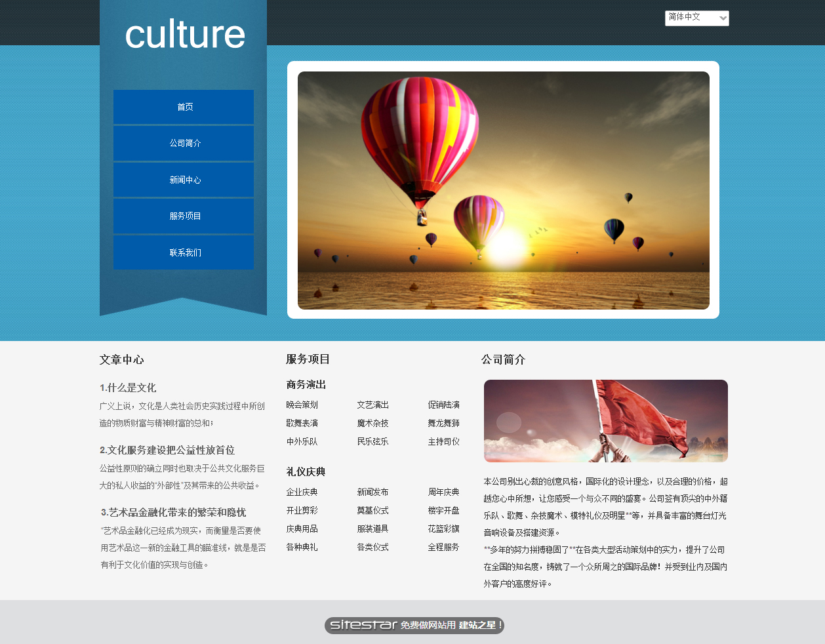Open the 简体中文 language dropdown
Image resolution: width=825 pixels, height=644 pixels.
tap(696, 18)
